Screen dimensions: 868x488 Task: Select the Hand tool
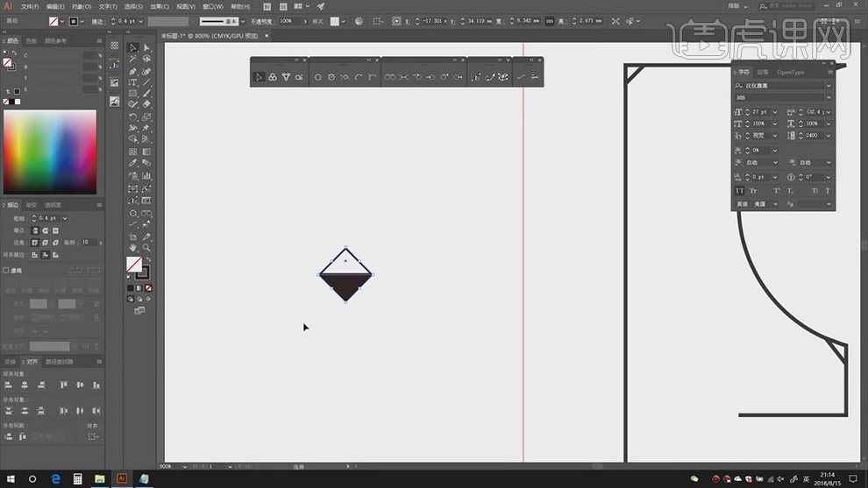pos(132,248)
